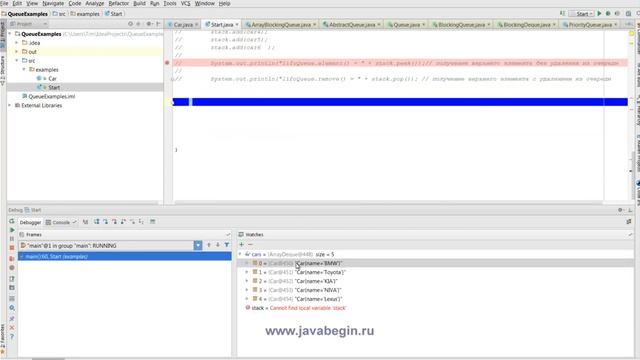The height and width of the screenshot is (360, 640).
Task: Click Debug bug icon in top toolbar
Action: pyautogui.click(x=608, y=13)
